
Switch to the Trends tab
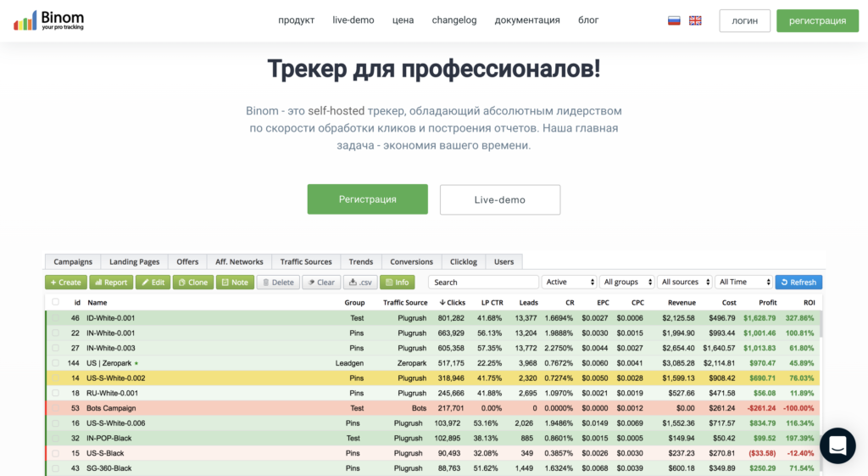[x=361, y=261]
